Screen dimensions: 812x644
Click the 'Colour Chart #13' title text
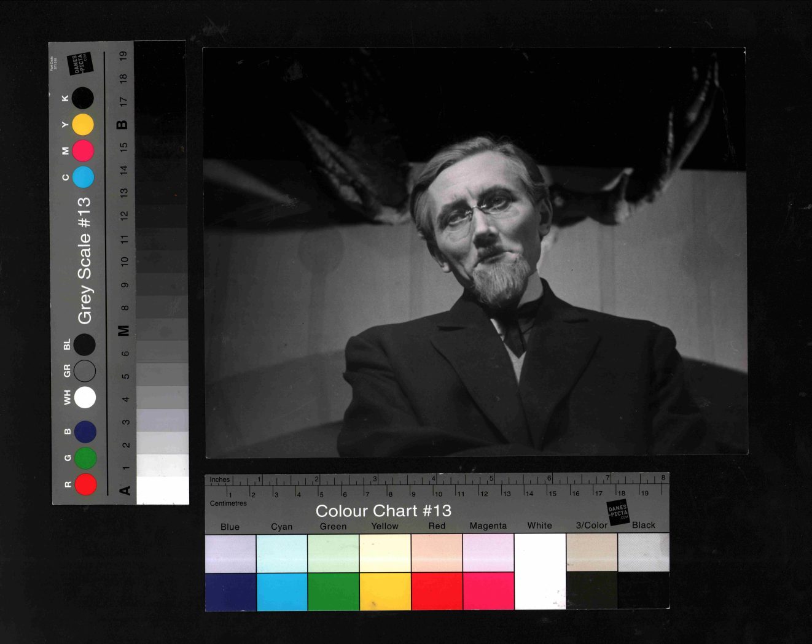click(383, 511)
